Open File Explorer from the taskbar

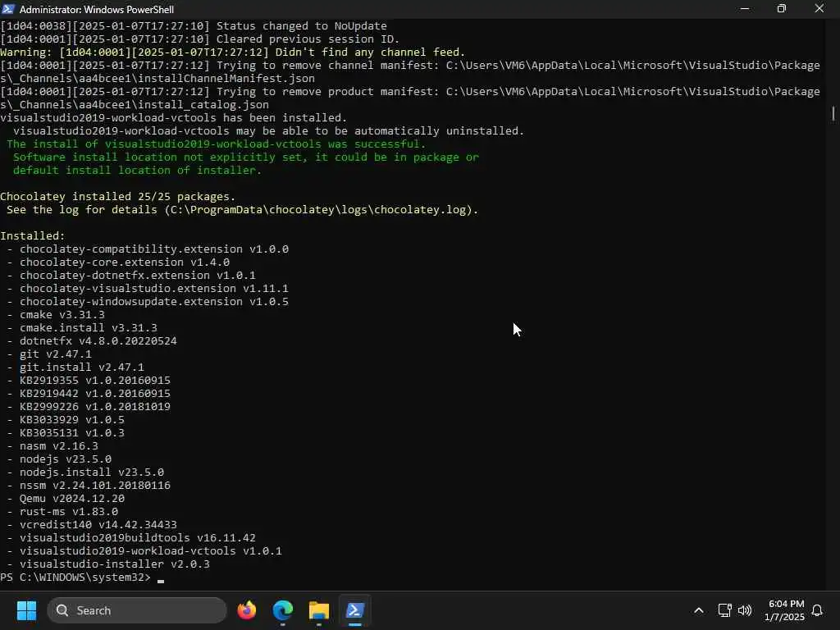(319, 610)
